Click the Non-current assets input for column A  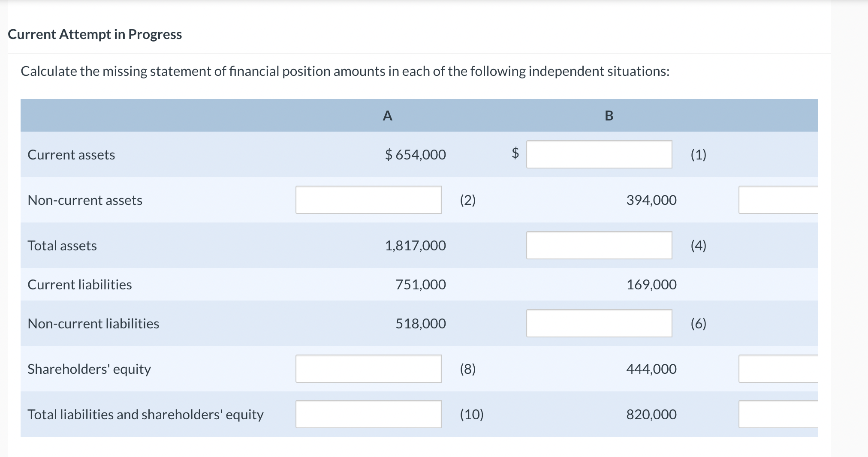pyautogui.click(x=368, y=200)
